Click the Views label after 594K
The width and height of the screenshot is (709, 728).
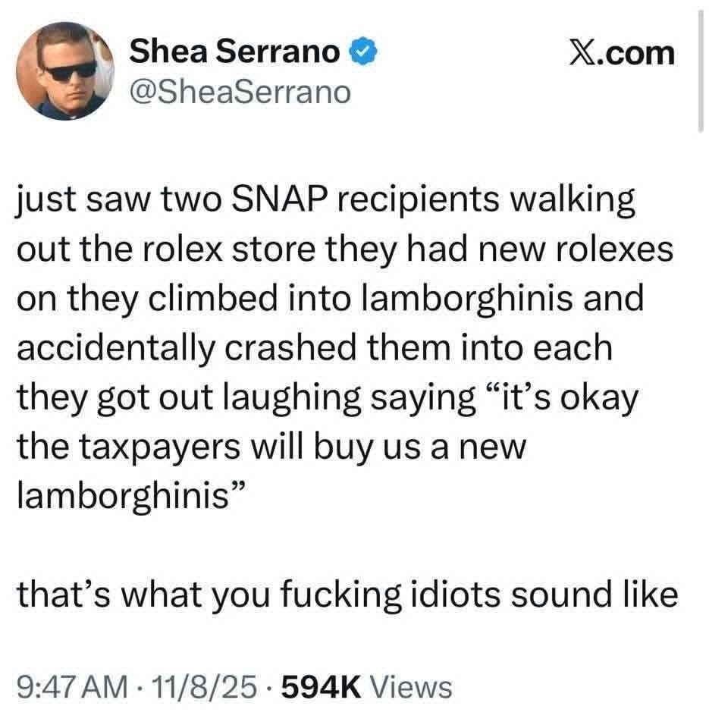point(414,687)
